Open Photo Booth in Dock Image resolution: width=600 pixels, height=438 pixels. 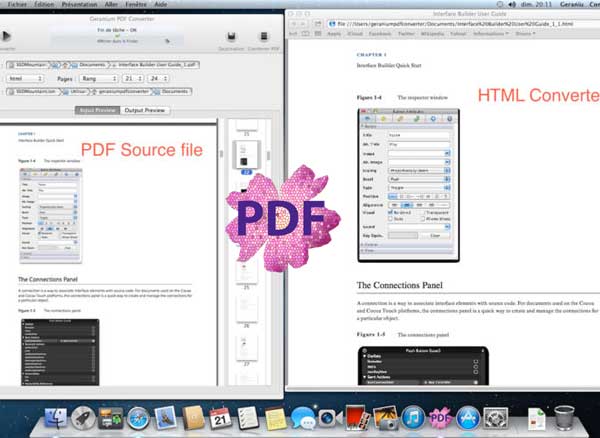pos(357,418)
